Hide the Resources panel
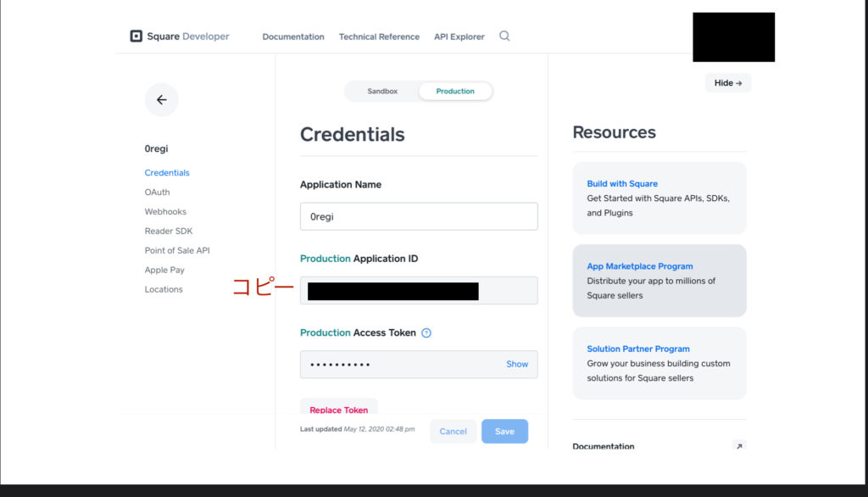The image size is (868, 497). coord(727,83)
